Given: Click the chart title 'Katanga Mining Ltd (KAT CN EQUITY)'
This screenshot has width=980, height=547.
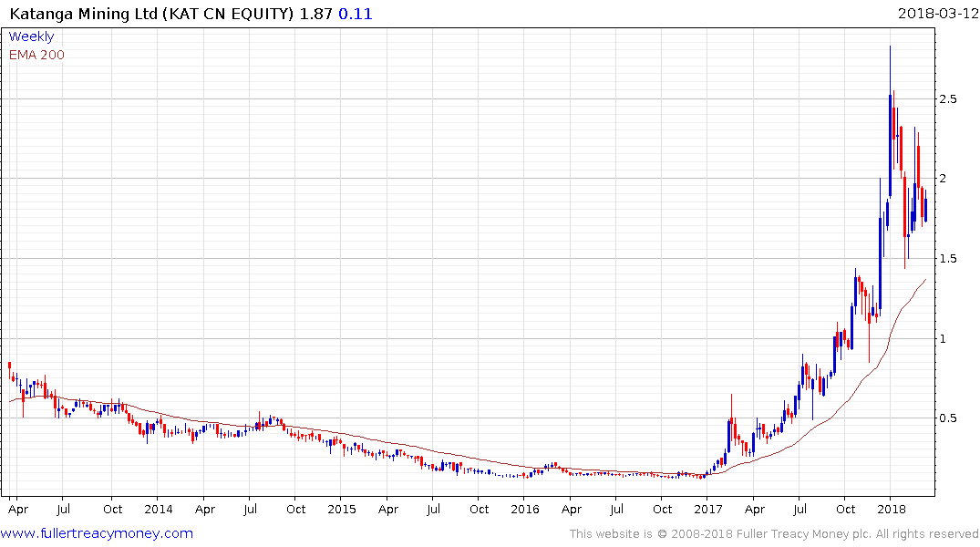Looking at the screenshot, I should point(151,14).
